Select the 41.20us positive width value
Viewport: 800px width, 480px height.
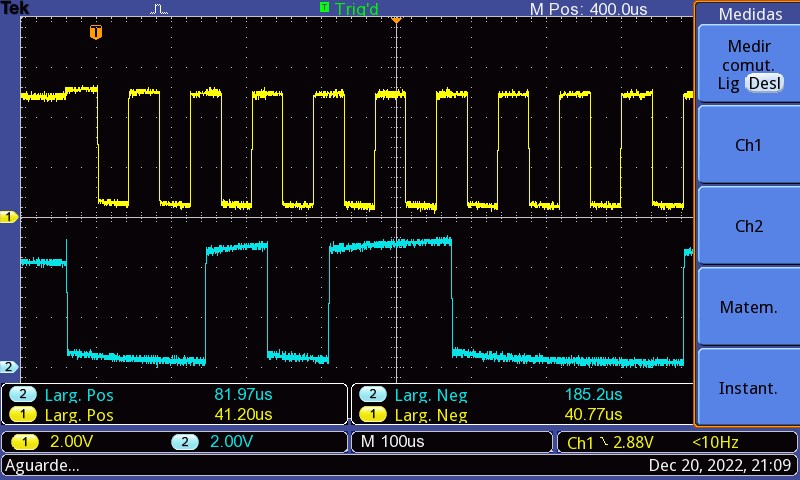click(x=243, y=414)
